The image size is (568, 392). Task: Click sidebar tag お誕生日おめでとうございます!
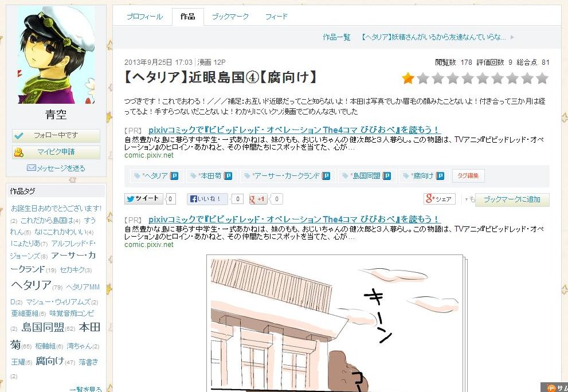point(56,209)
